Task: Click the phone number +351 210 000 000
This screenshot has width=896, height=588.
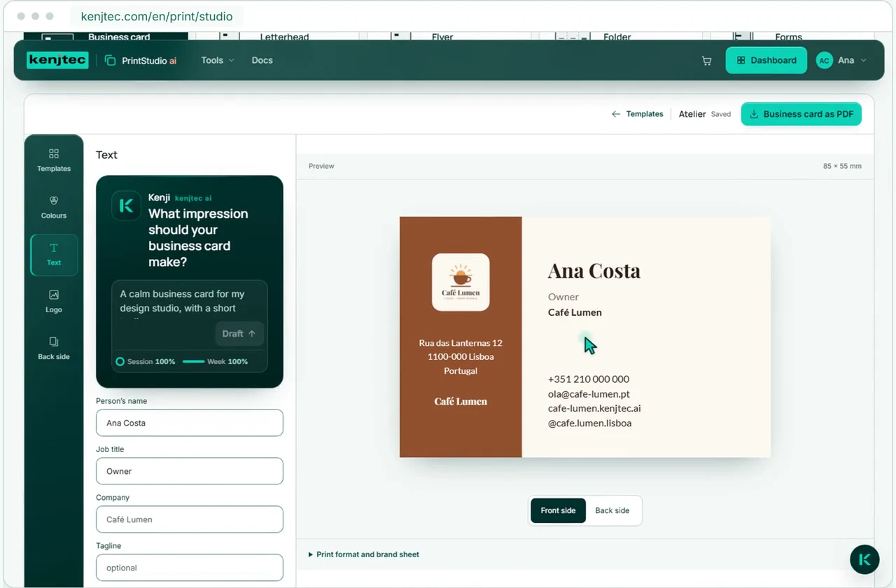Action: pos(589,379)
